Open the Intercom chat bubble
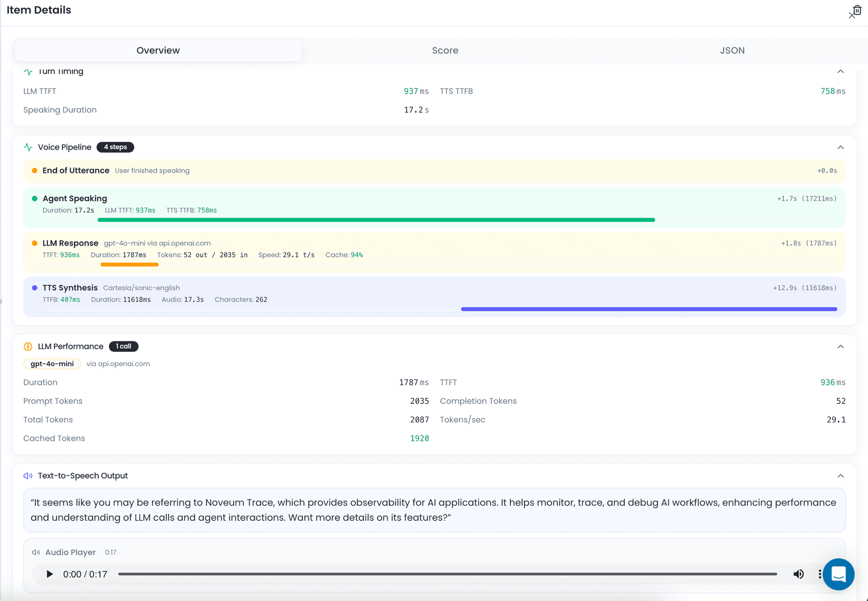868x601 pixels. pyautogui.click(x=839, y=574)
